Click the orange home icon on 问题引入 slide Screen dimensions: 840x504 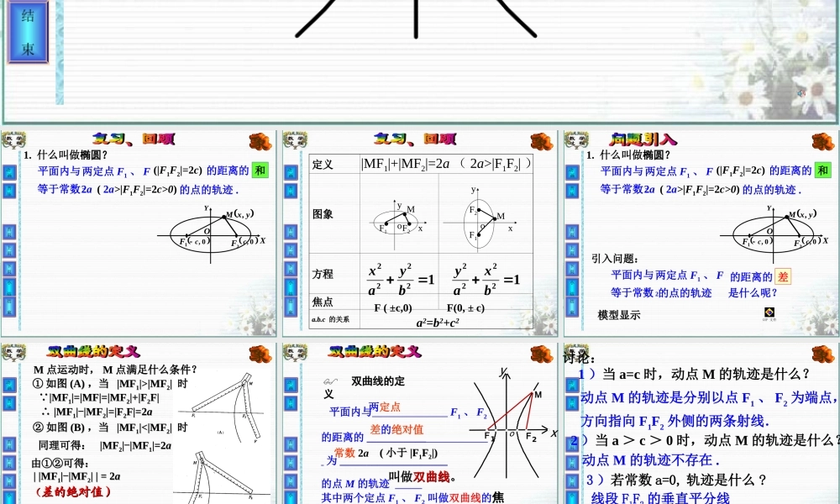coord(822,141)
